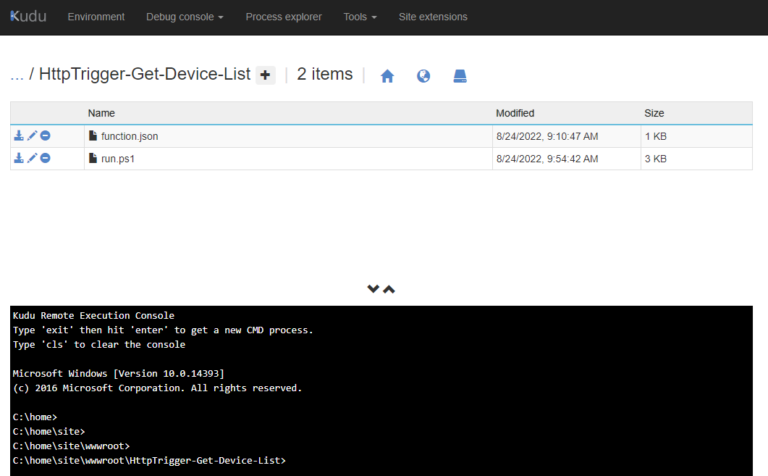Download function.json file
This screenshot has height=476, width=768.
click(x=19, y=136)
